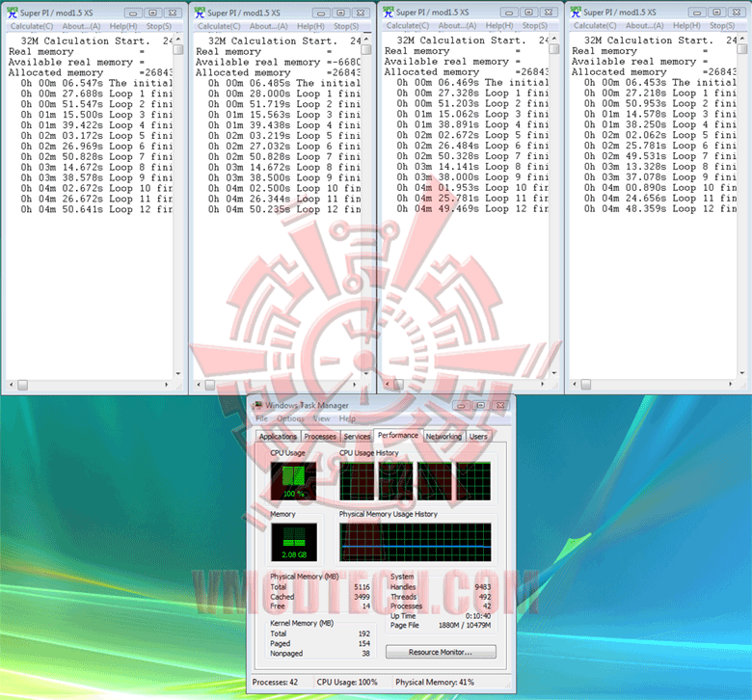752x700 pixels.
Task: Click the CPU Usage 100 % gauge
Action: (x=293, y=481)
